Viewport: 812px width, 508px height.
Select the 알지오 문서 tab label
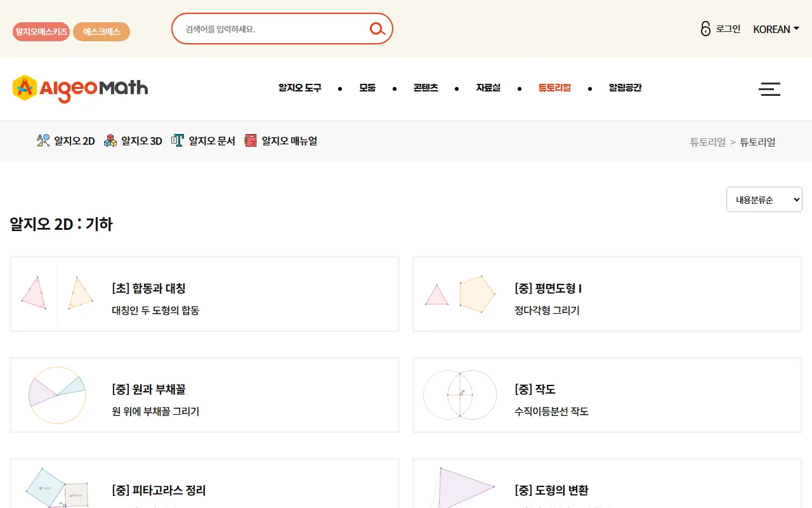pyautogui.click(x=212, y=141)
